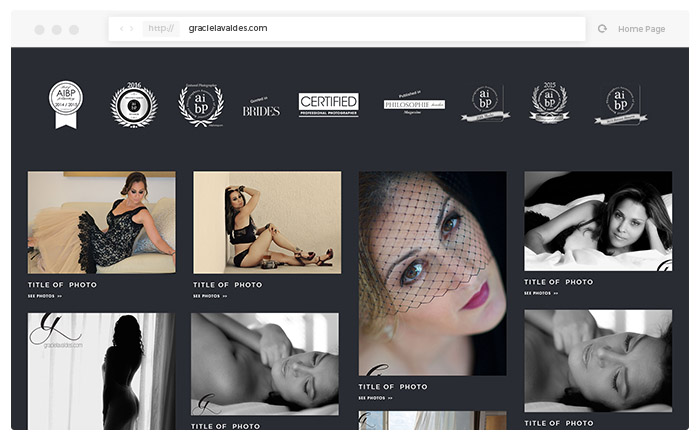
Task: Click Title of Photo under the wall-sitting photo
Action: (x=228, y=285)
